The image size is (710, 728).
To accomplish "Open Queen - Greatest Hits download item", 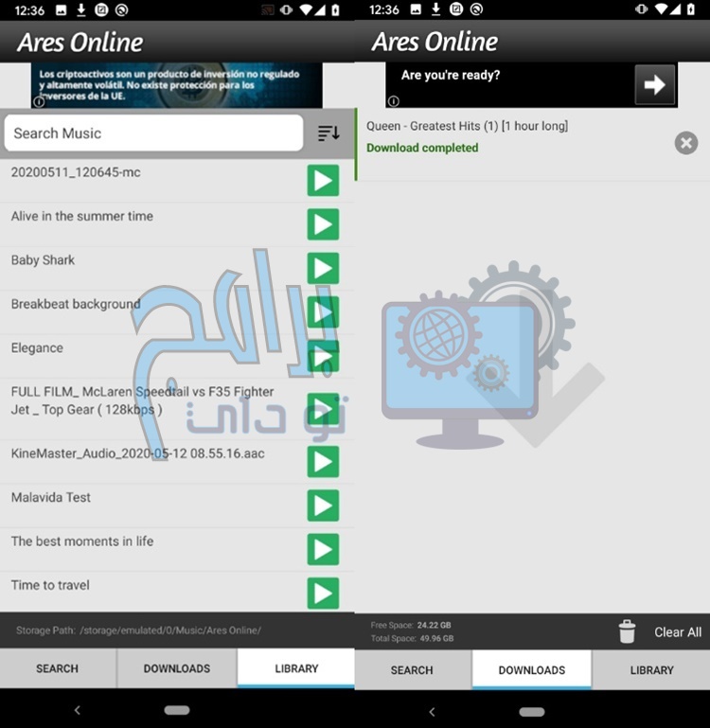I will (511, 136).
